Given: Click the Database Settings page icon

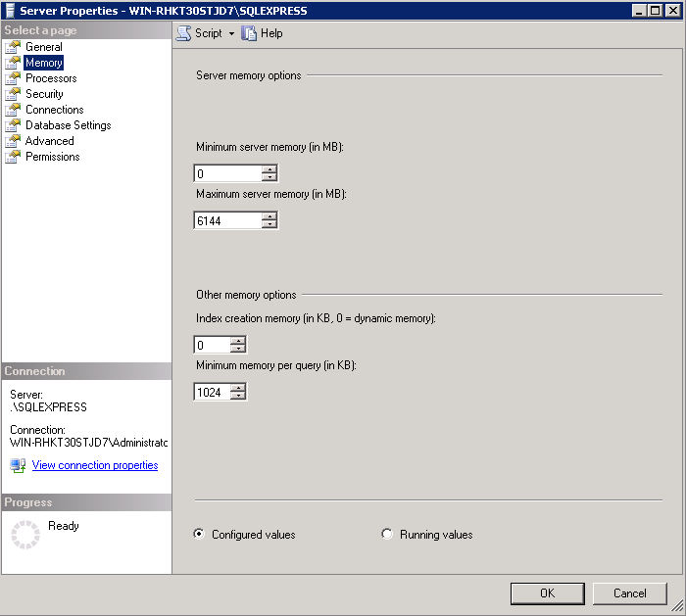Looking at the screenshot, I should coord(13,125).
